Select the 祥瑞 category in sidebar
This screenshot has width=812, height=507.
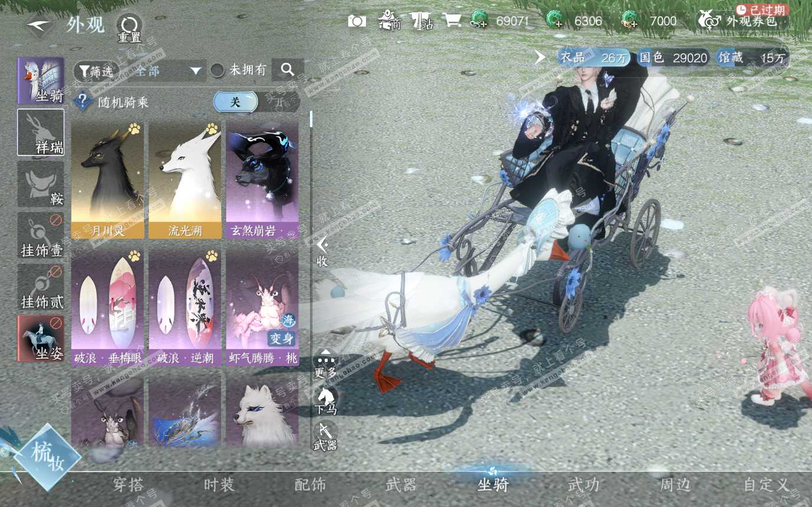[41, 132]
